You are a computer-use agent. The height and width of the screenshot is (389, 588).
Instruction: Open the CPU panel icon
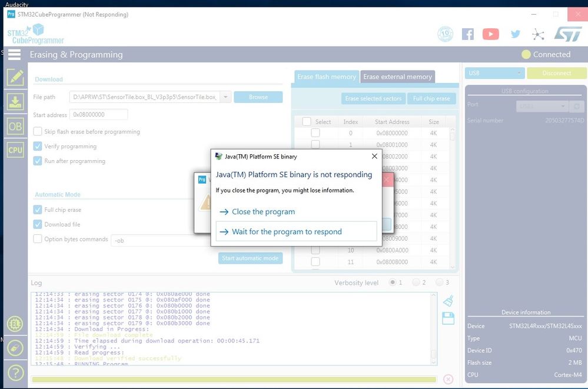coord(15,150)
